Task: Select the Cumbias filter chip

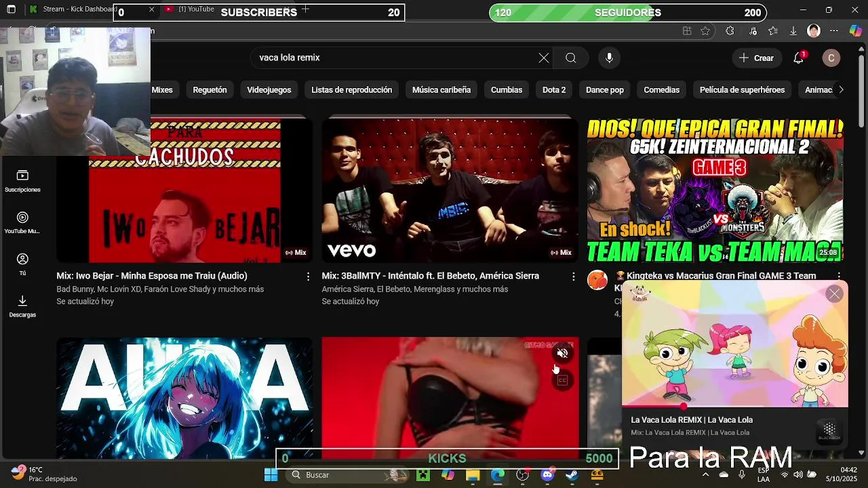Action: click(x=507, y=89)
